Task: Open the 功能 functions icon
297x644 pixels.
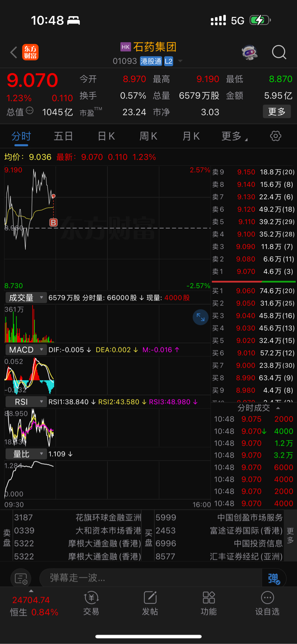Action: coord(209,603)
